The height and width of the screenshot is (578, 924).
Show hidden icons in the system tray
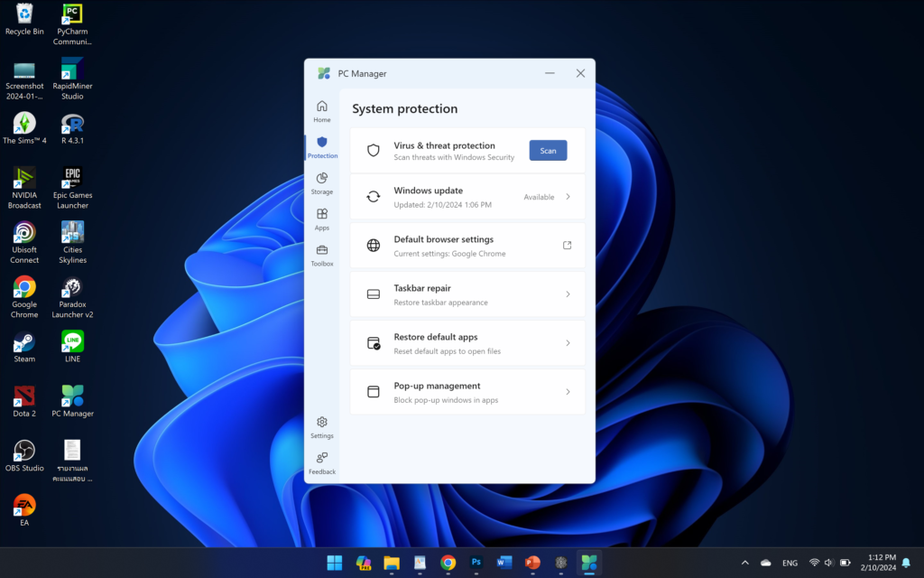(x=744, y=563)
